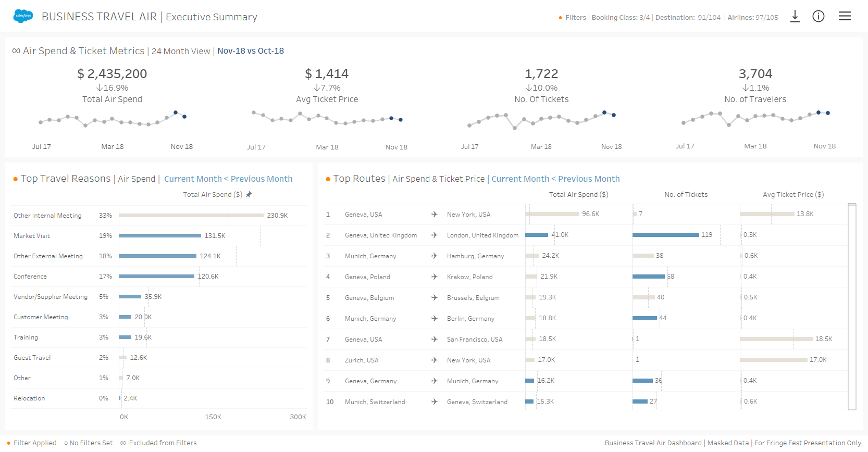Click the orange filter dot beside Top Routes
The width and height of the screenshot is (868, 452).
[328, 179]
